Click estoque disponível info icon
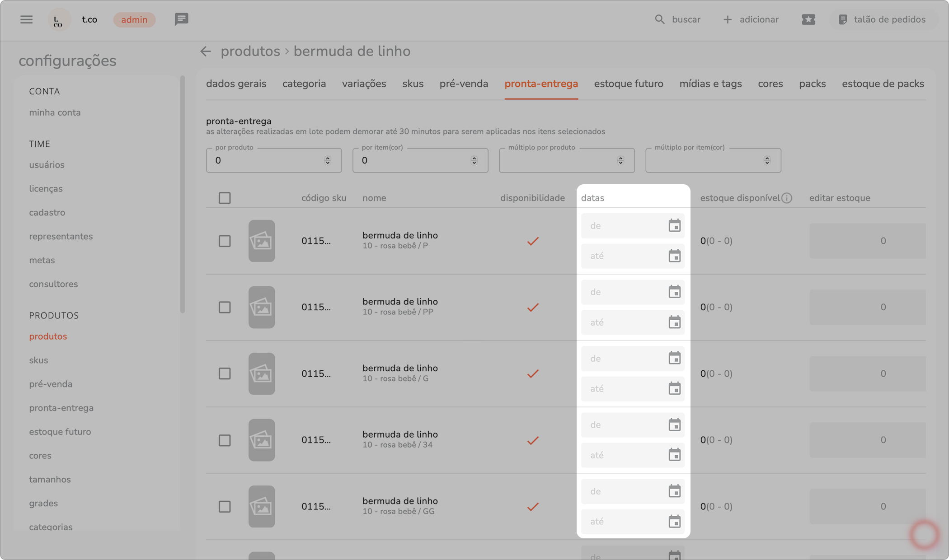The width and height of the screenshot is (949, 560). coord(787,198)
